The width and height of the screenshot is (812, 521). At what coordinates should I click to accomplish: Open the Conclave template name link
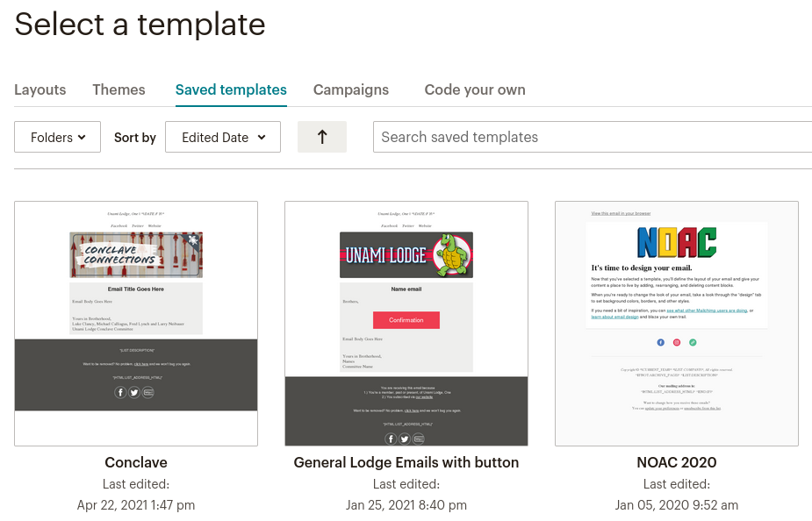[136, 462]
